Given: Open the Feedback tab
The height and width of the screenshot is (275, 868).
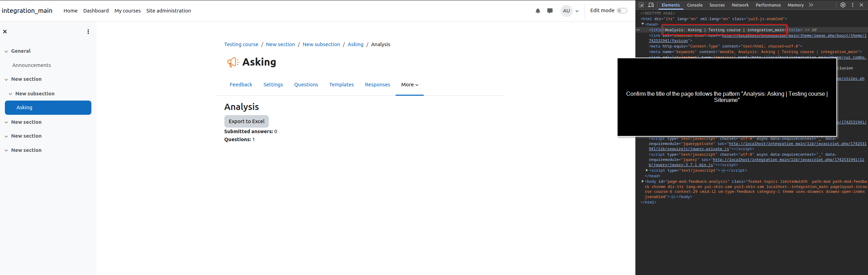Looking at the screenshot, I should coord(241,85).
